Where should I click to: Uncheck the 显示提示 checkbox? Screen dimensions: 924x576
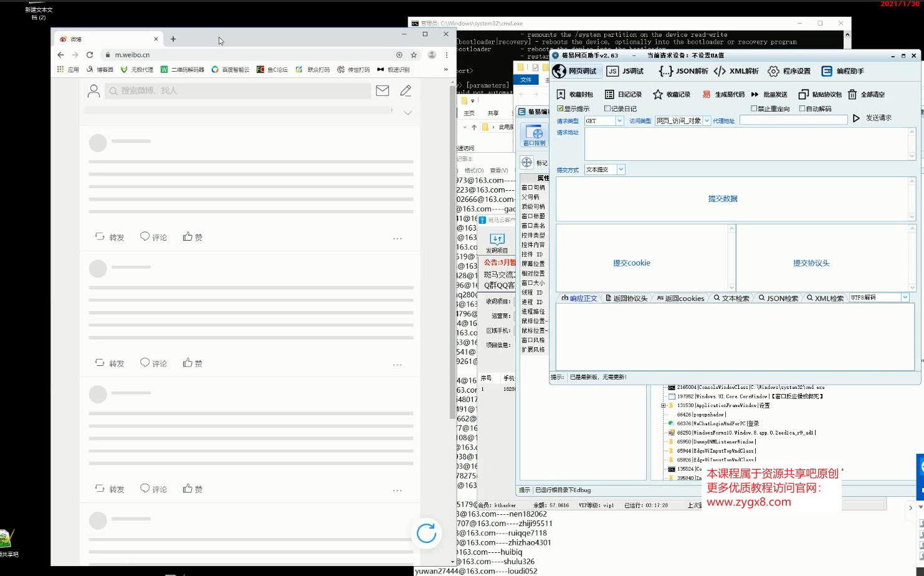click(561, 108)
